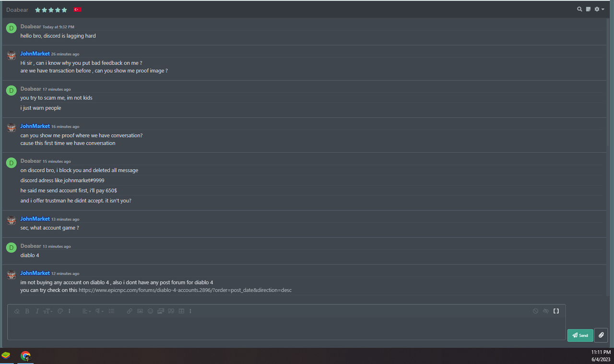Click the 'diablo 4' message text
Screen dimensions: 614x364
pyautogui.click(x=30, y=255)
